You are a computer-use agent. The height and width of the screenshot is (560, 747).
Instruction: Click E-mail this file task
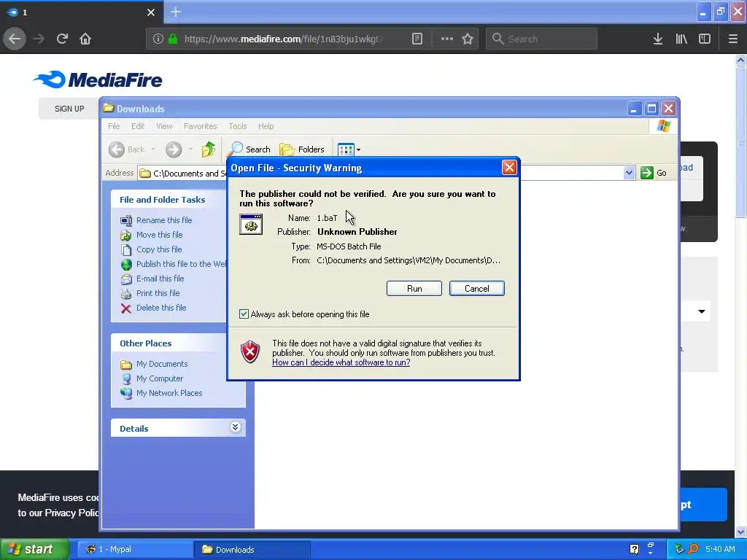click(x=160, y=279)
